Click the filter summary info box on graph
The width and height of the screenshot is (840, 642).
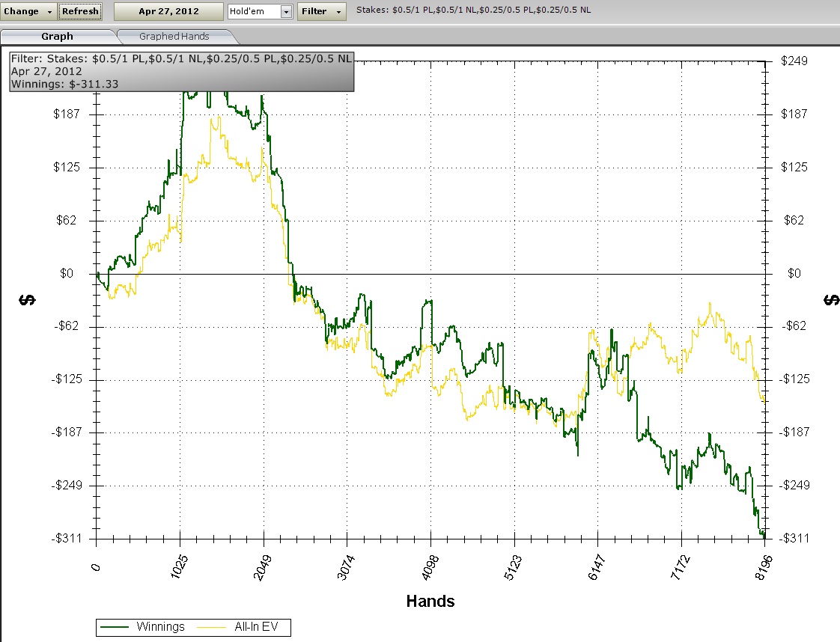[181, 71]
